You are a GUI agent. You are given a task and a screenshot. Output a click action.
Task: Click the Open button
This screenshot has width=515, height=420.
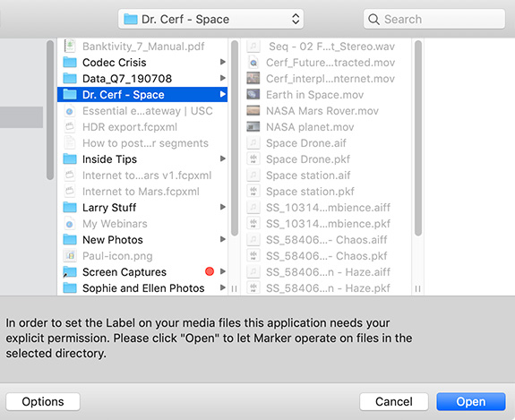pyautogui.click(x=470, y=401)
